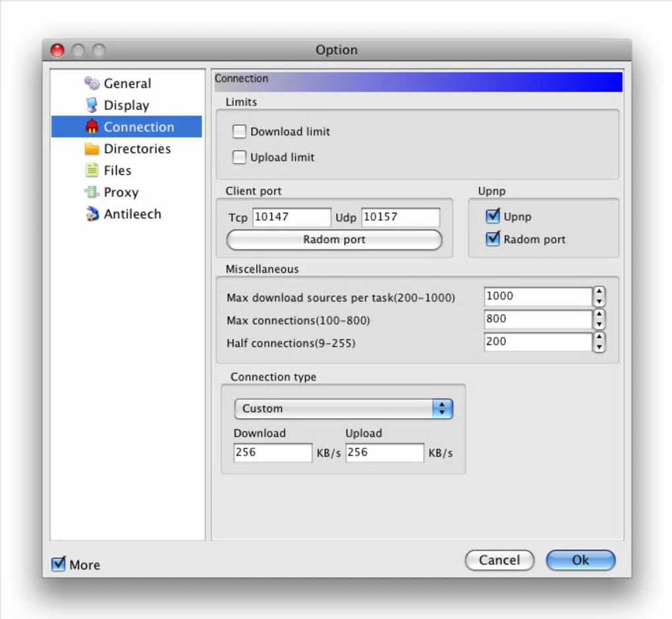This screenshot has width=672, height=619.
Task: Enable the Download limit checkbox
Action: [239, 131]
